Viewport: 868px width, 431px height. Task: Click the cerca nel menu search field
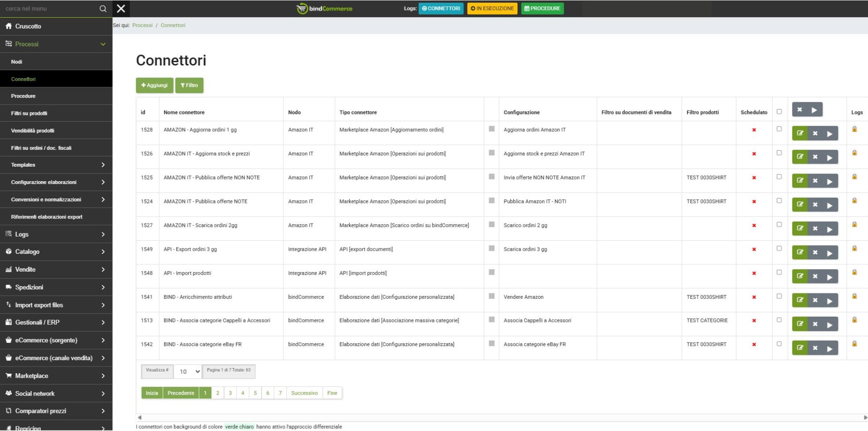(50, 9)
